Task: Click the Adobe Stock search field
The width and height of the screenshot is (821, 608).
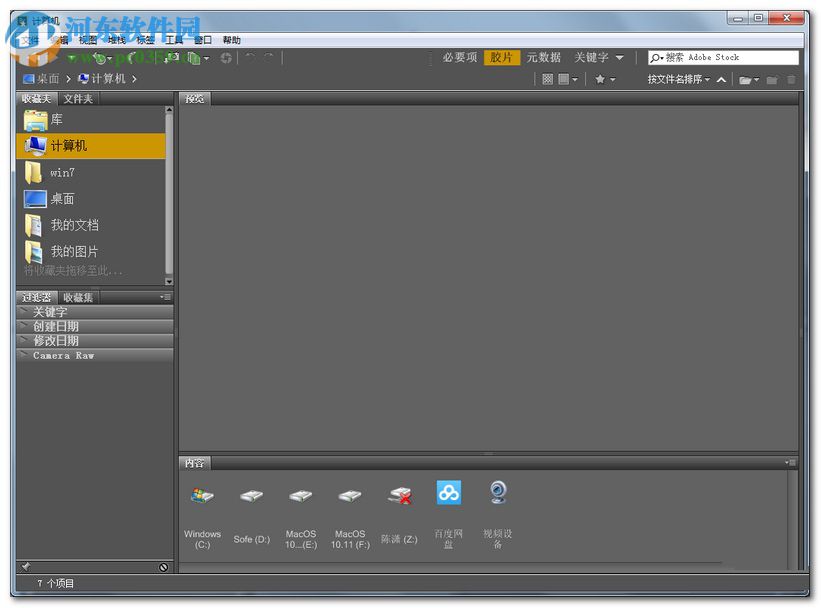Action: pos(730,58)
